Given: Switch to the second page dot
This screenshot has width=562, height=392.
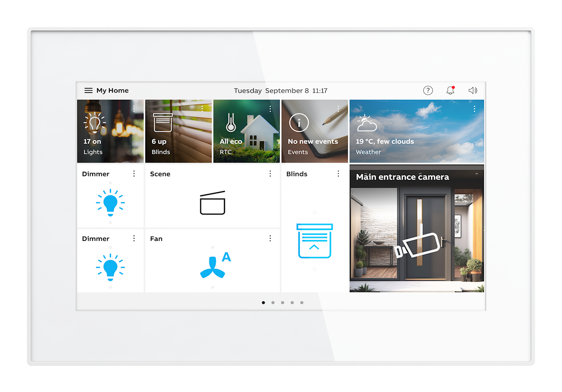Looking at the screenshot, I should pos(273,302).
